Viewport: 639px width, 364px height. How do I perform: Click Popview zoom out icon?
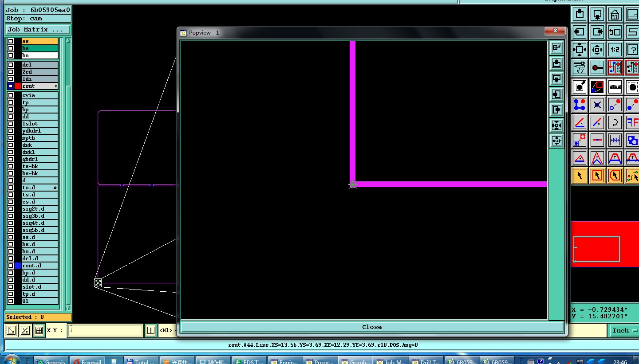(x=556, y=141)
